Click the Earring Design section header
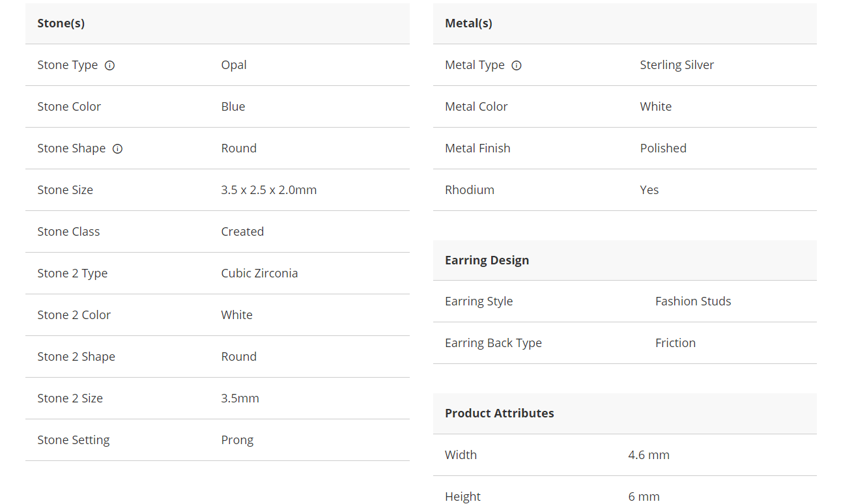854x504 pixels. click(487, 260)
